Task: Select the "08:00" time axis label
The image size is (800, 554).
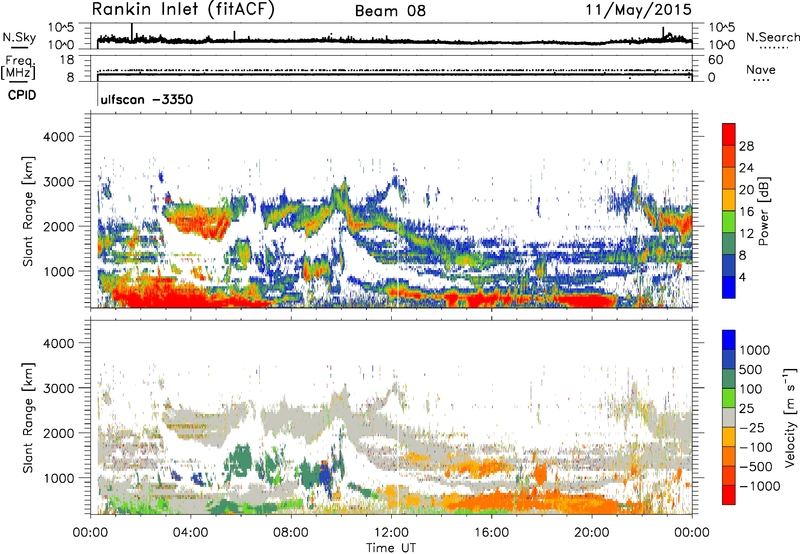Action: (291, 533)
